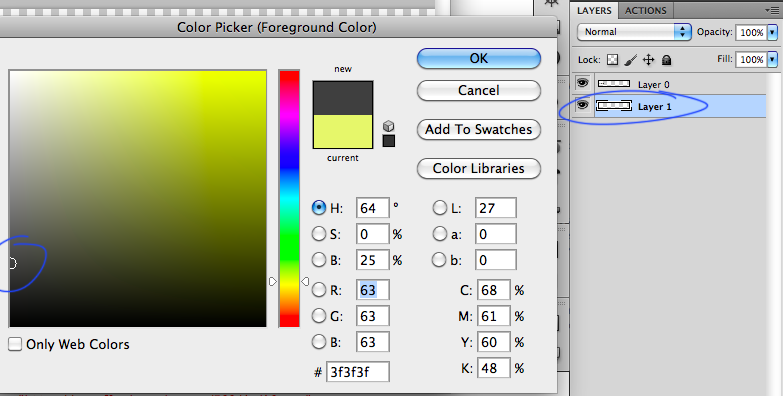Viewport: 783px width, 396px height.
Task: Enable the Only Web Colors checkbox
Action: (x=15, y=344)
